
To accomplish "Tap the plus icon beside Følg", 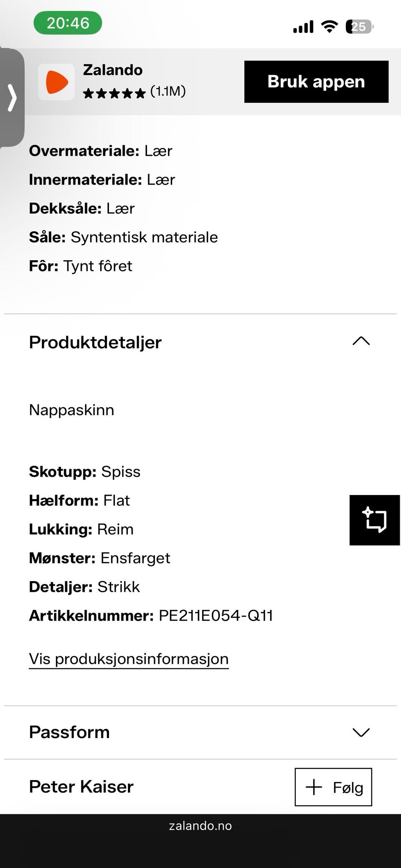I will pyautogui.click(x=314, y=787).
